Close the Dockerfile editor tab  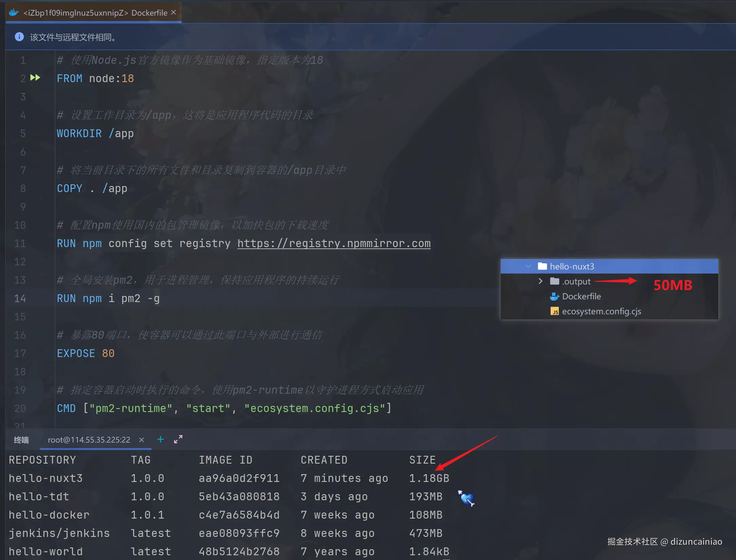173,13
